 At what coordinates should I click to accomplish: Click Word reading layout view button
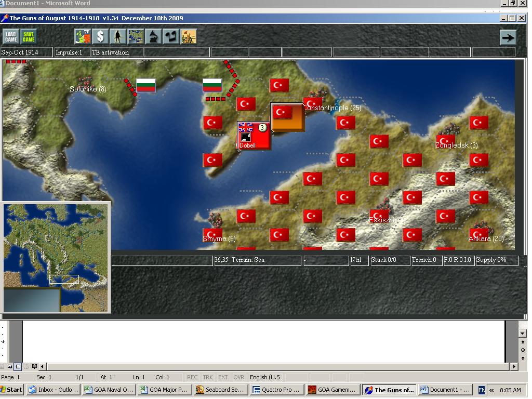[34, 366]
